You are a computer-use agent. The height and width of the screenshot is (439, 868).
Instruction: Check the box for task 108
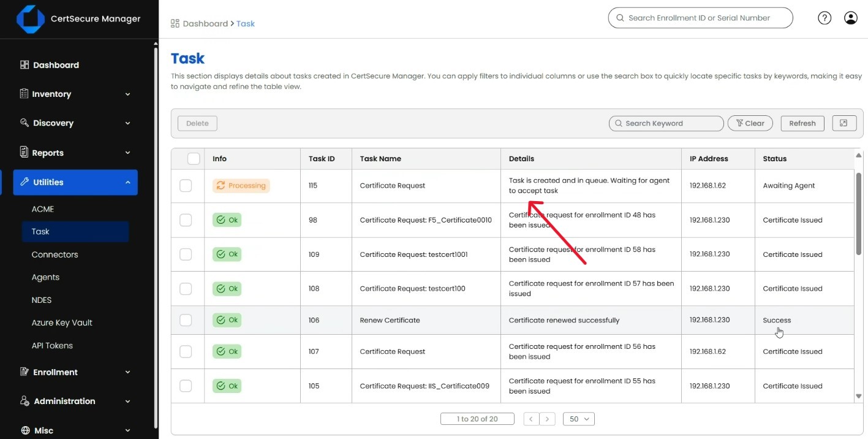point(186,288)
